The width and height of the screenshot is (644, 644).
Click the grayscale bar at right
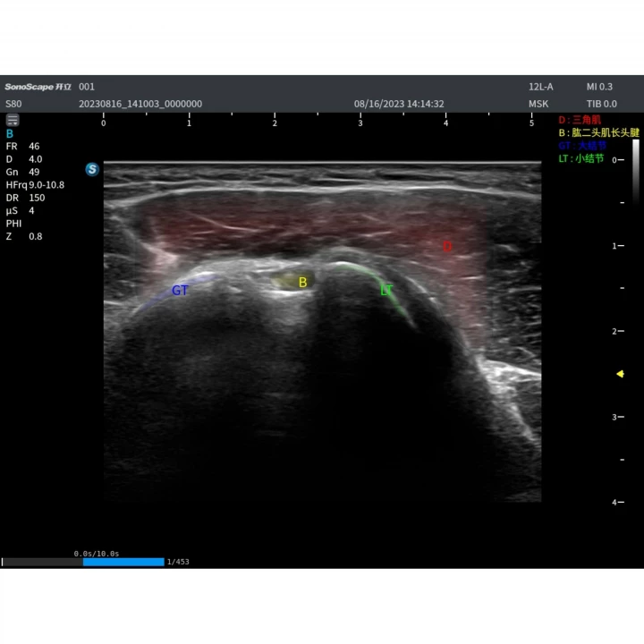(635, 171)
